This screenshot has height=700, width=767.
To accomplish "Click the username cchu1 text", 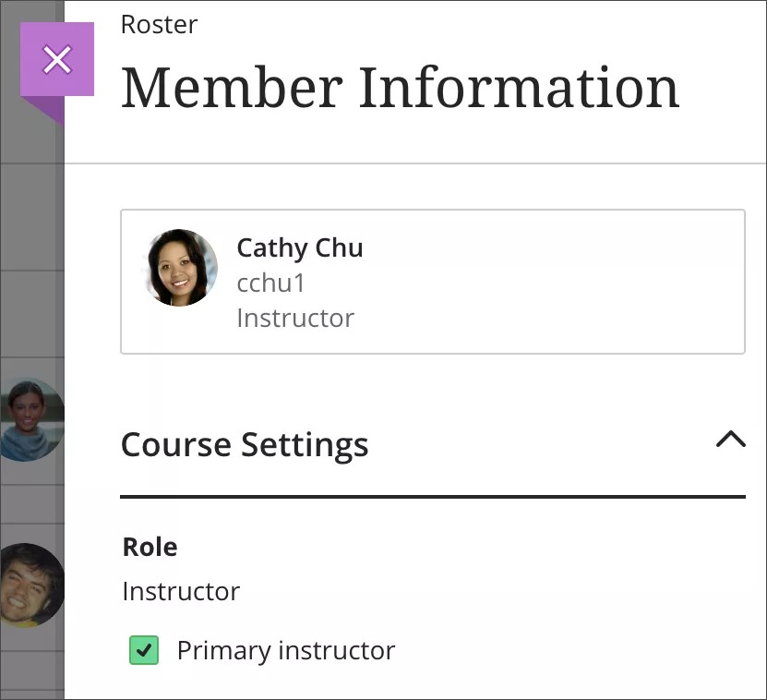I will point(270,283).
